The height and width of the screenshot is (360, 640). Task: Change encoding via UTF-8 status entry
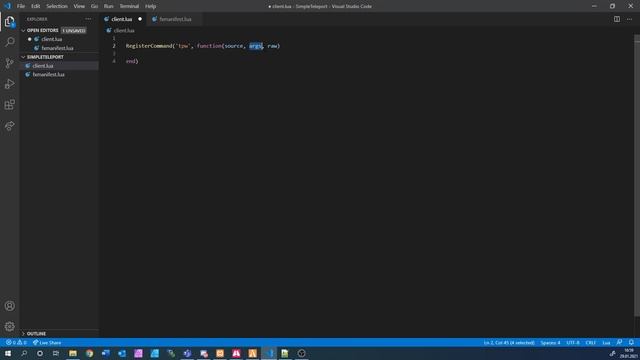573,342
